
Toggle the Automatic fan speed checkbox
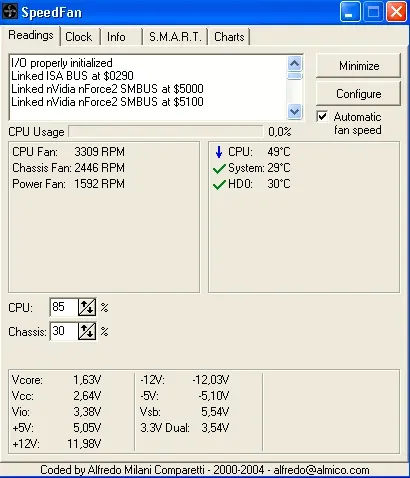322,117
